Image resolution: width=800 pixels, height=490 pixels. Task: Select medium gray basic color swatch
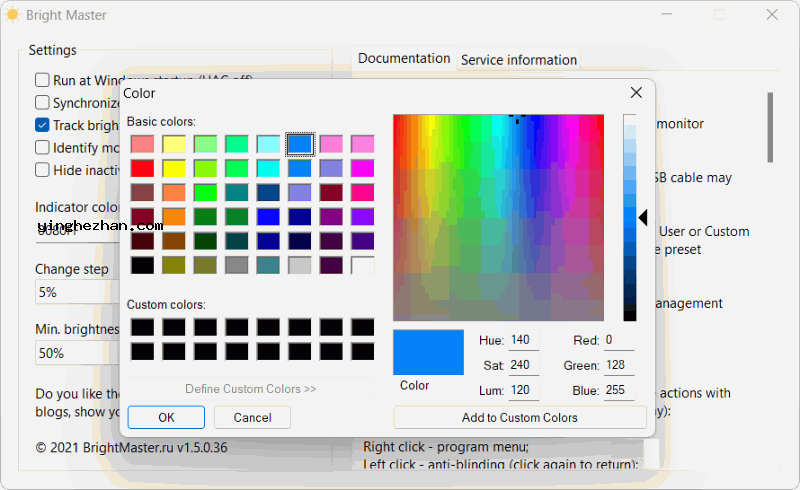click(x=237, y=265)
